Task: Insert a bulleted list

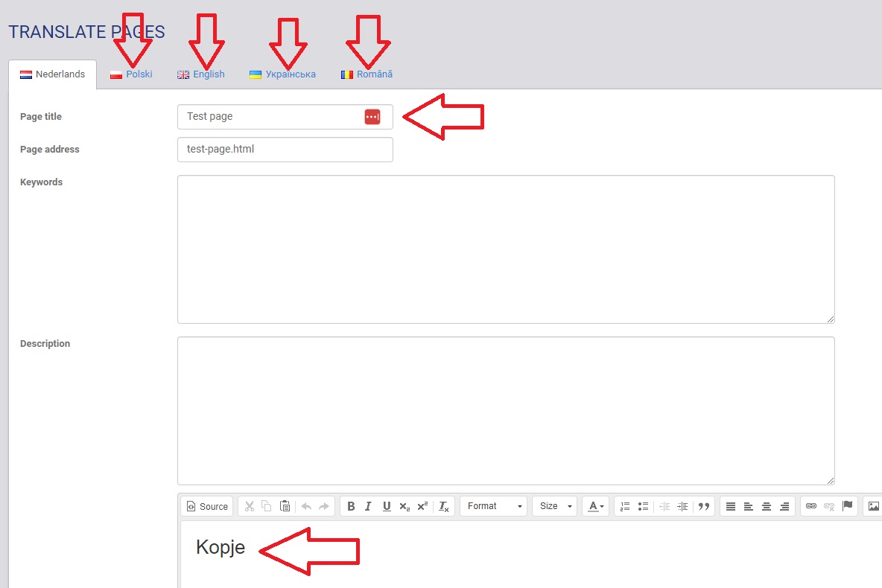Action: click(x=643, y=506)
